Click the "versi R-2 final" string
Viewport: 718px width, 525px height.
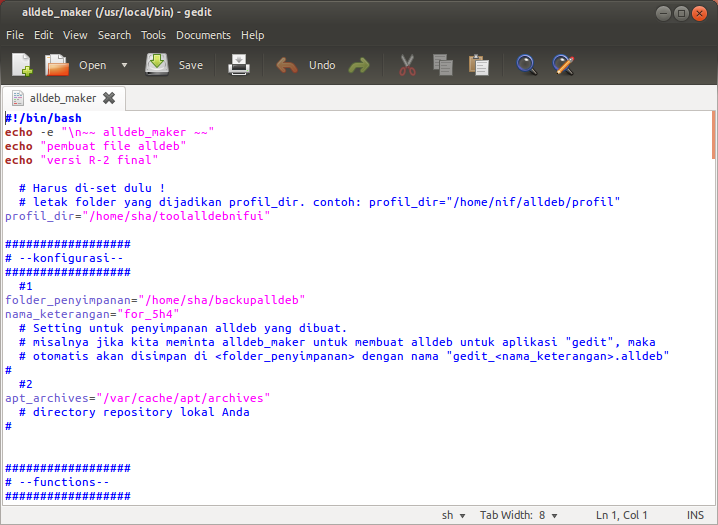click(99, 160)
